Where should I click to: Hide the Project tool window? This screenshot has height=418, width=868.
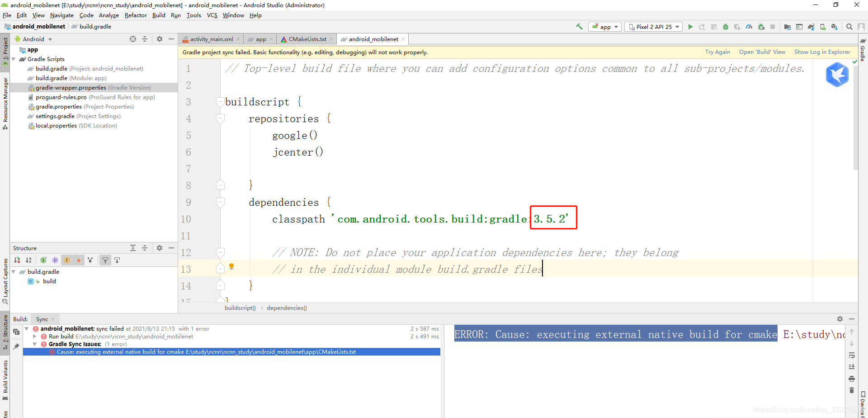tap(171, 39)
